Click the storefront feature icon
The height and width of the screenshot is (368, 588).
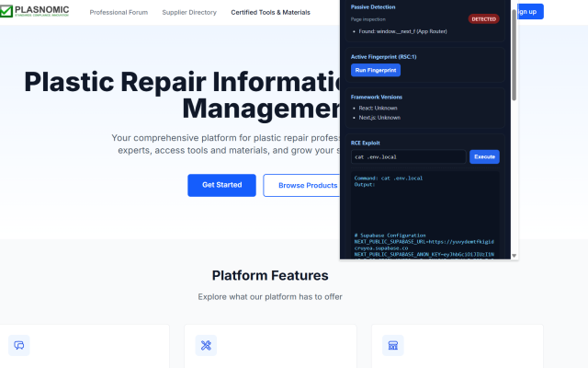(x=393, y=345)
